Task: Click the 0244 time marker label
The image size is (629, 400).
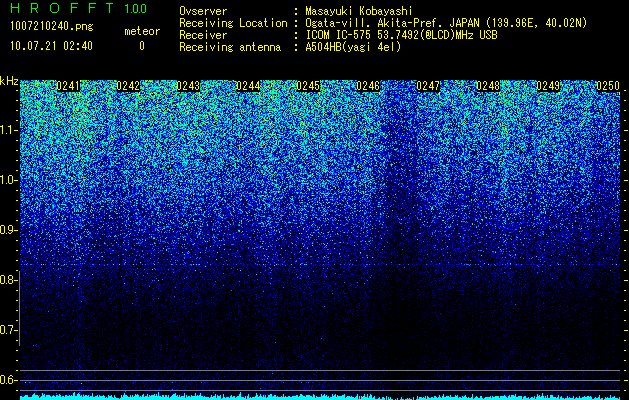Action: pyautogui.click(x=248, y=86)
